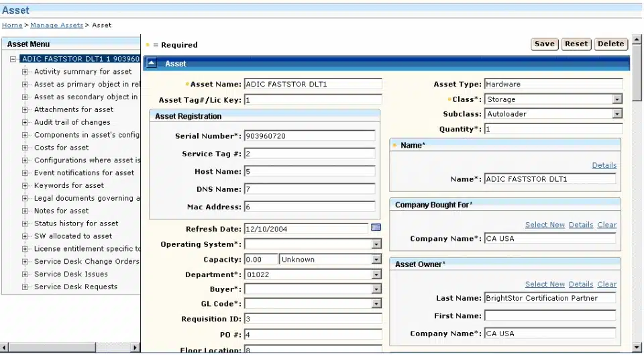
Task: Clear the Company Bought For selection
Action: [607, 225]
